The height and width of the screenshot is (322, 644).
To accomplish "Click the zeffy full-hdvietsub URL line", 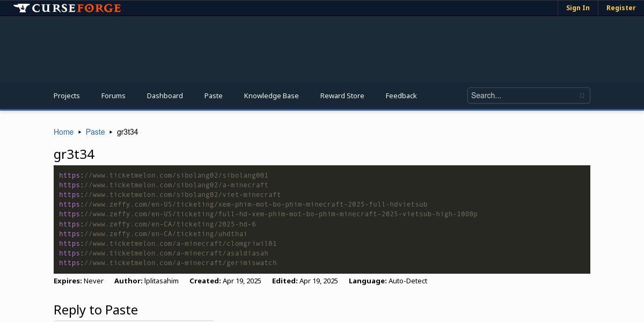I will 243,204.
